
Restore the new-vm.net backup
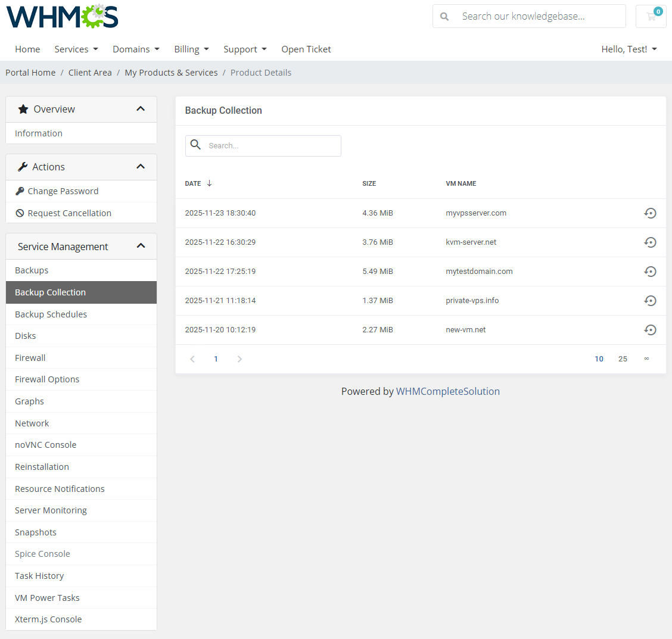(x=650, y=329)
